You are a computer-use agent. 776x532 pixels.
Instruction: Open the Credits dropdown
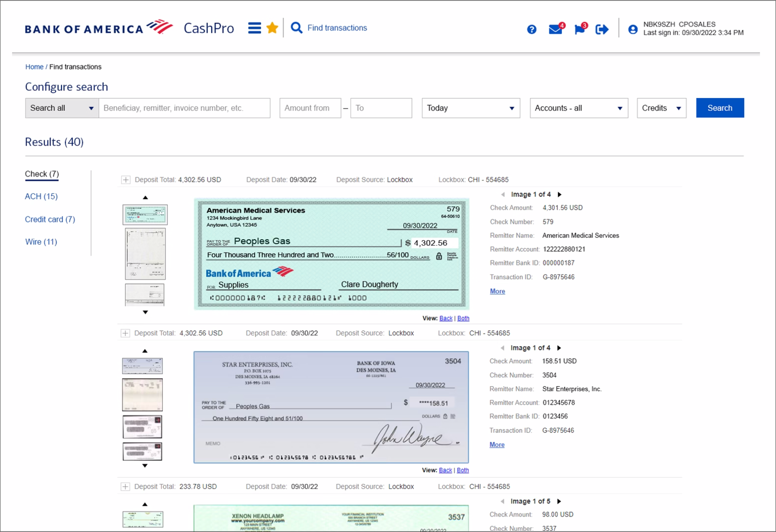(x=662, y=108)
